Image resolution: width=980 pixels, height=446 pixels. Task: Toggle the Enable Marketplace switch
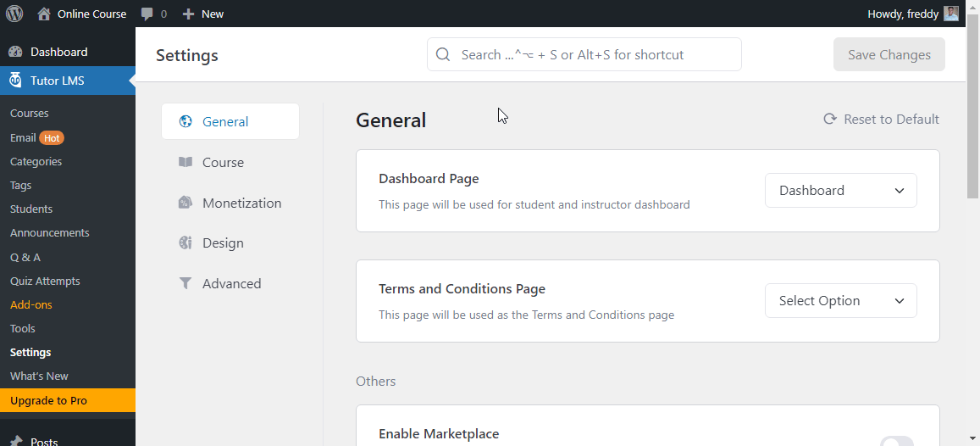click(897, 441)
